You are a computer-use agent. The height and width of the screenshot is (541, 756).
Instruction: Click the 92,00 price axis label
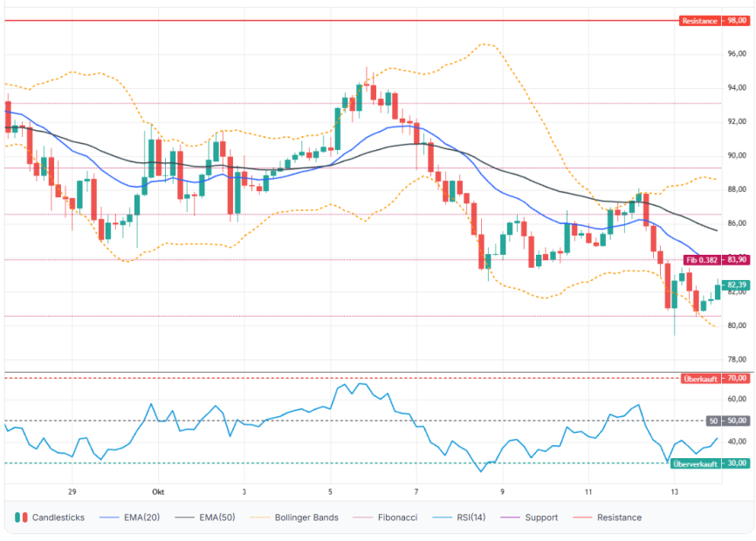tap(737, 122)
